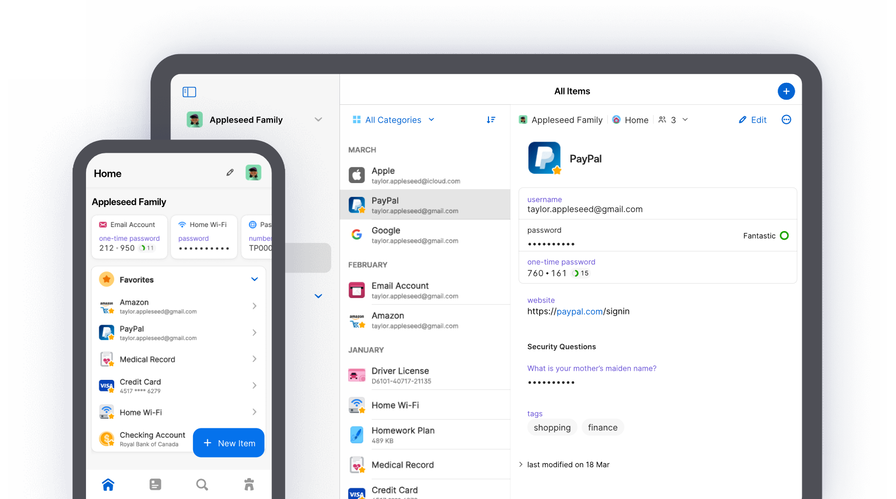Viewport: 896px width, 499px height.
Task: Toggle the sidebar panel icon
Action: click(x=189, y=92)
